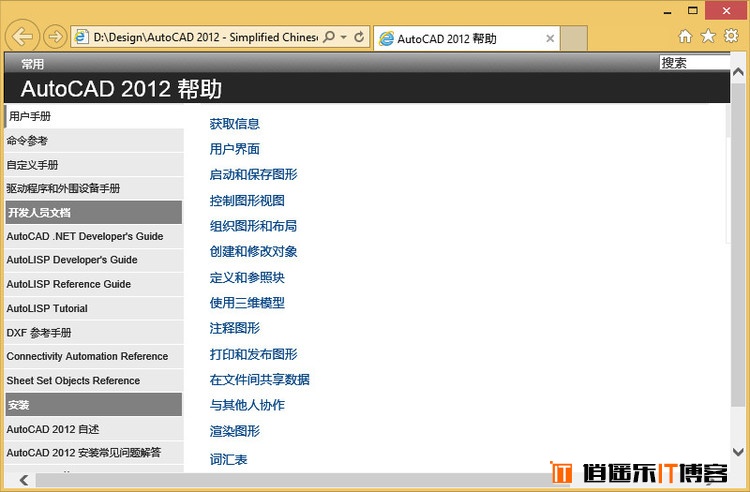The image size is (750, 492).
Task: Click the 搜索 search field
Action: click(695, 63)
